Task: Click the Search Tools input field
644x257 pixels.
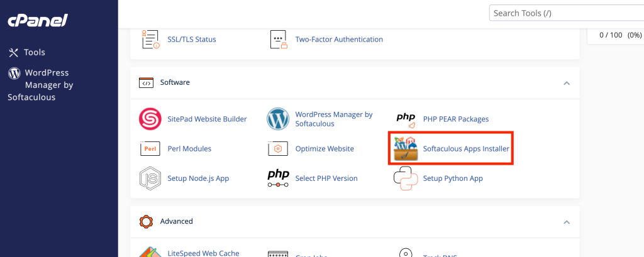Action: (x=563, y=13)
